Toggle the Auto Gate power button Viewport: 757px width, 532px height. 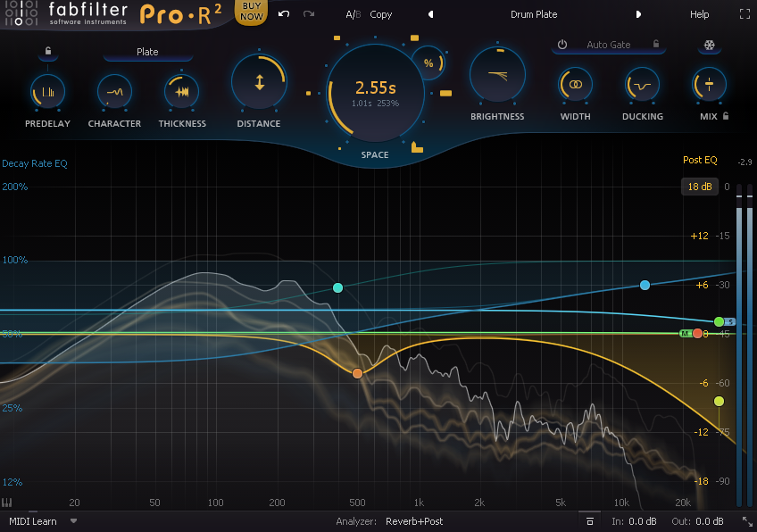[562, 45]
